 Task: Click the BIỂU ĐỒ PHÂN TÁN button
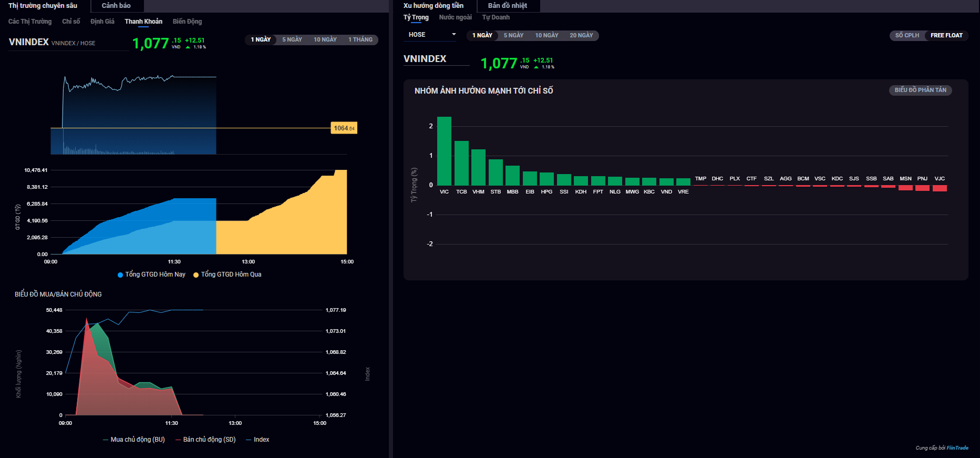point(920,90)
